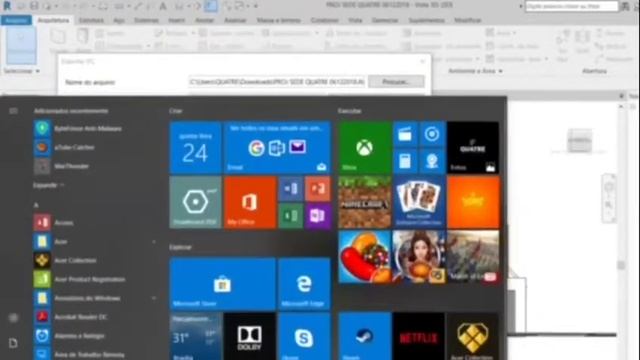The height and width of the screenshot is (360, 640).
Task: Open the green Excel small tile
Action: (291, 216)
